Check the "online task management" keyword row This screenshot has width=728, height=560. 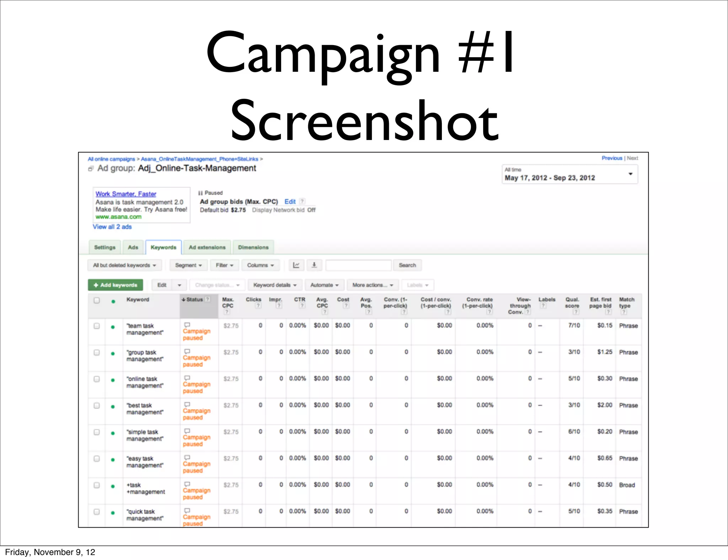click(x=97, y=379)
